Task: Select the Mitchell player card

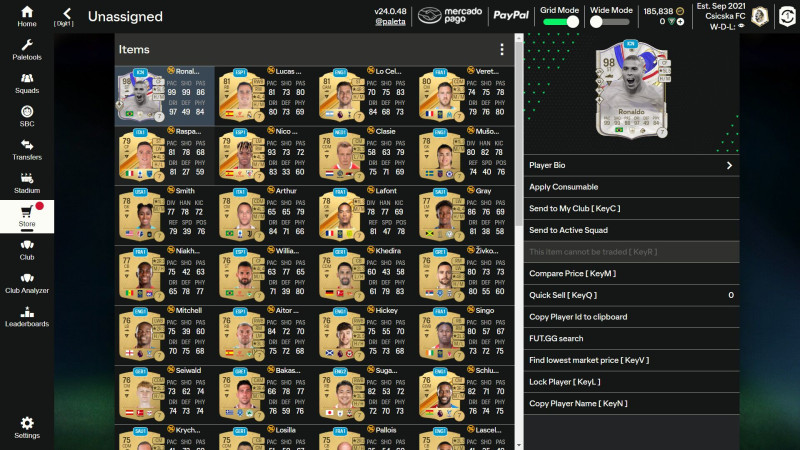Action: (165, 334)
